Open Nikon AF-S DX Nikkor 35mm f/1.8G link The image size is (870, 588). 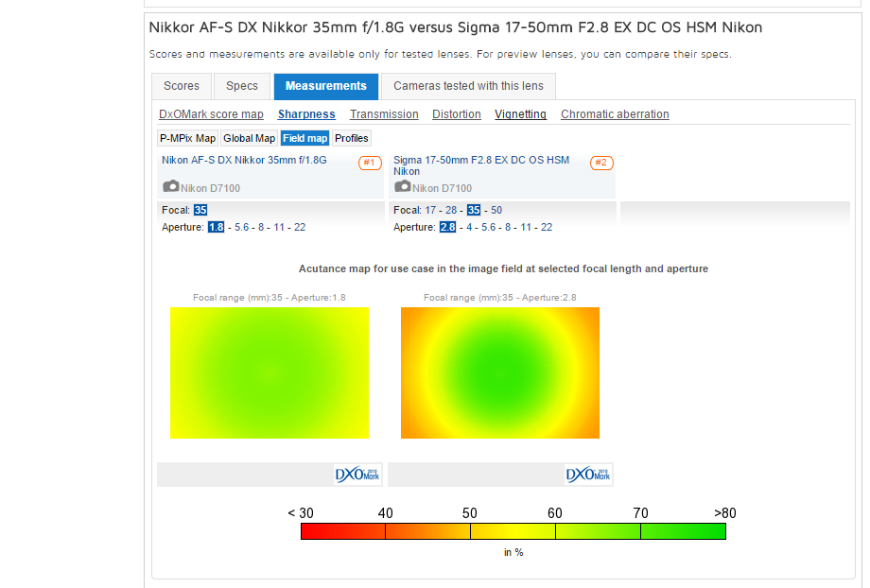(x=244, y=160)
